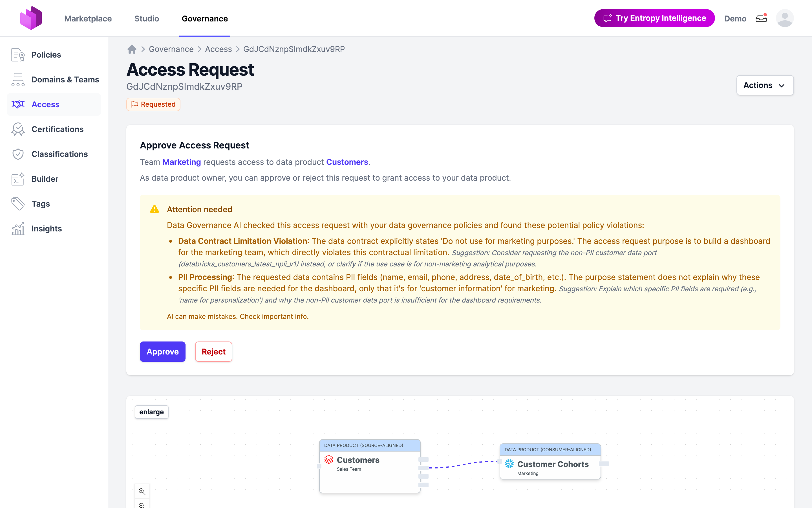Click 'DATA PRODUCT (CONSUMER-ALIGNED)' header
The height and width of the screenshot is (508, 812).
click(x=548, y=450)
